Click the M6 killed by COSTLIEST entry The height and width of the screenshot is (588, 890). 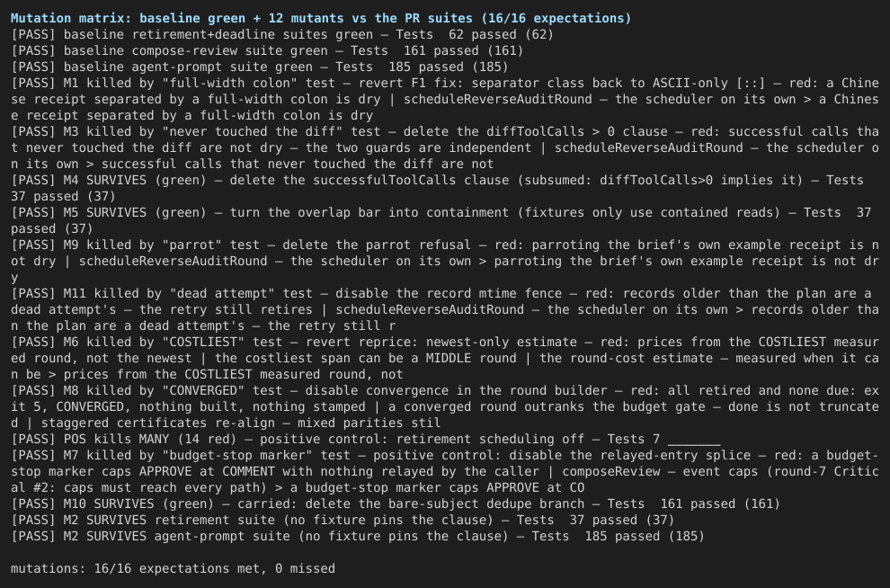[445, 358]
